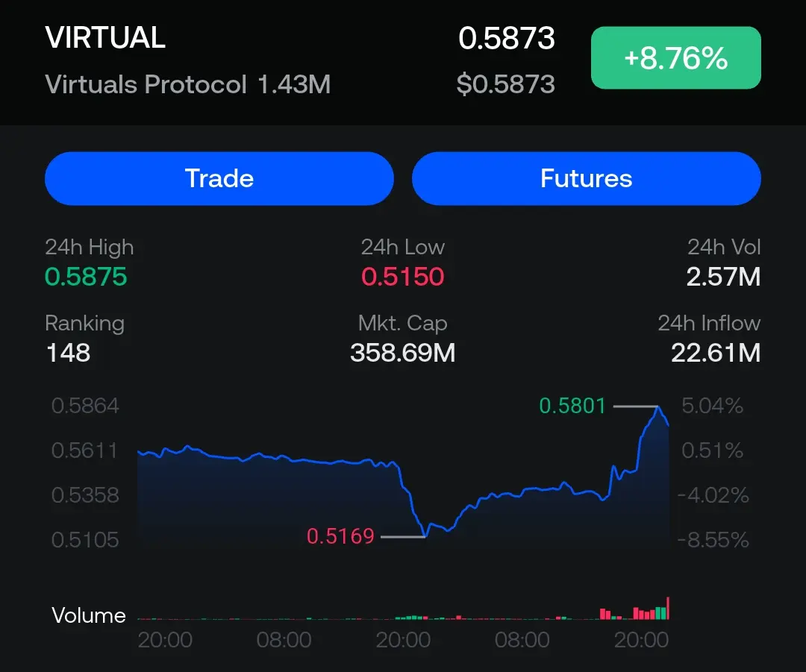The height and width of the screenshot is (672, 806).
Task: Select the 24h High value 0.5875
Action: click(86, 277)
